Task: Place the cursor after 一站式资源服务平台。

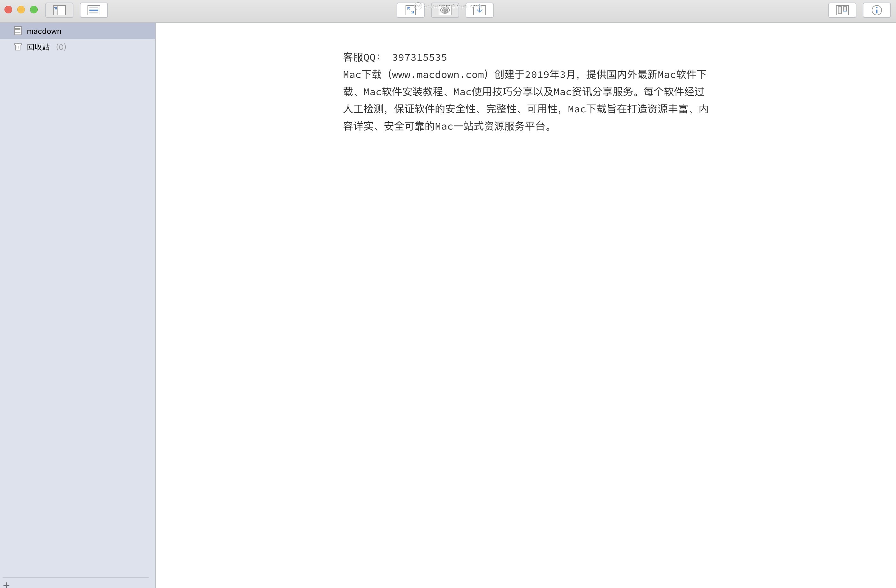Action: (552, 126)
